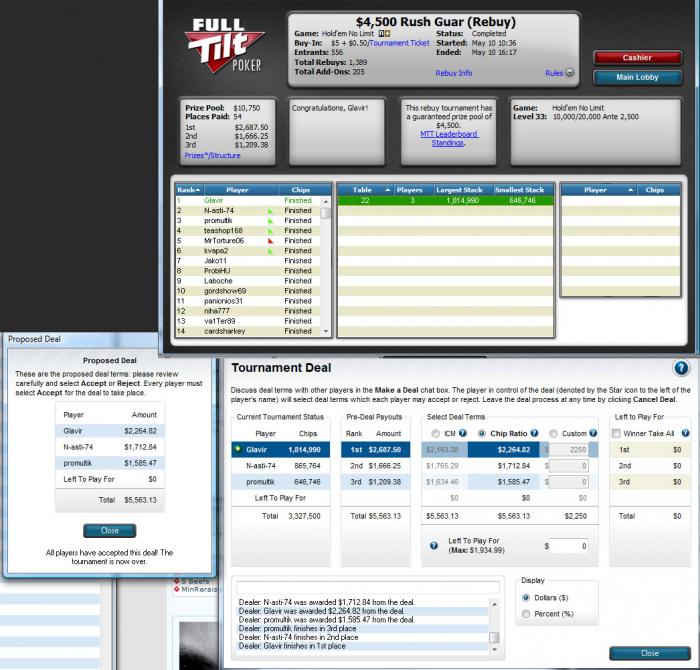Click the help icon next to Custom
This screenshot has width=700, height=670.
tap(593, 433)
